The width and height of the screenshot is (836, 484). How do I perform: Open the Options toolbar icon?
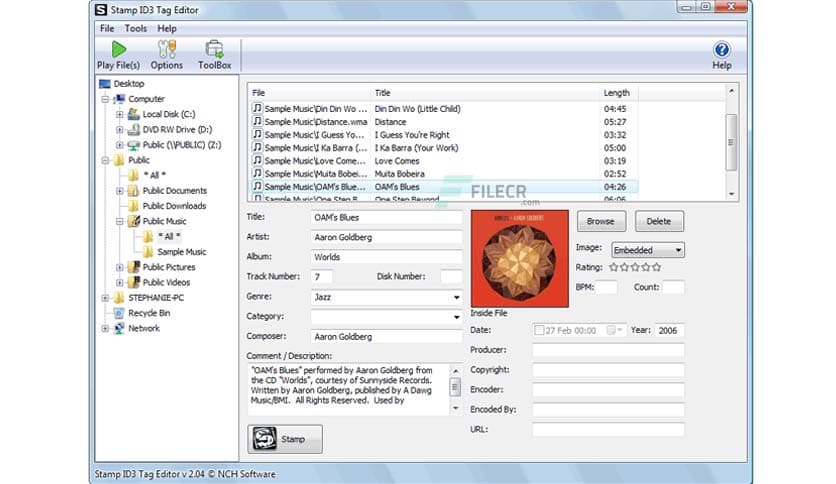[166, 50]
